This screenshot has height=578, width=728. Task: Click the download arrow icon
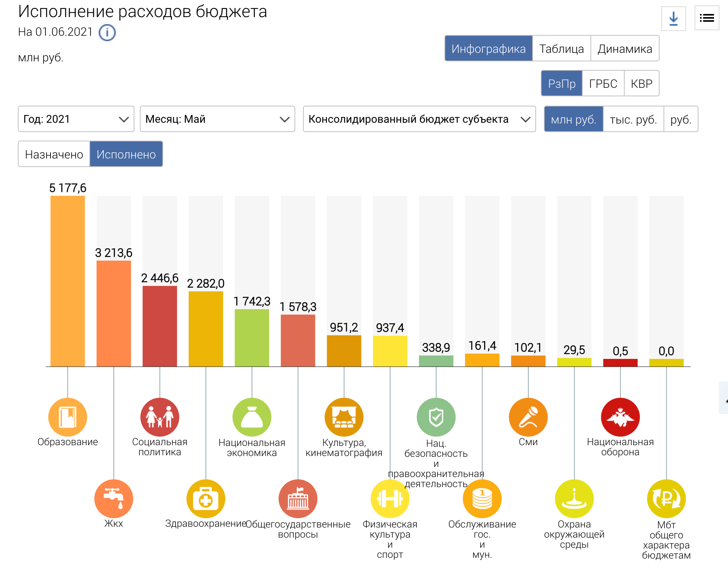[x=674, y=18]
